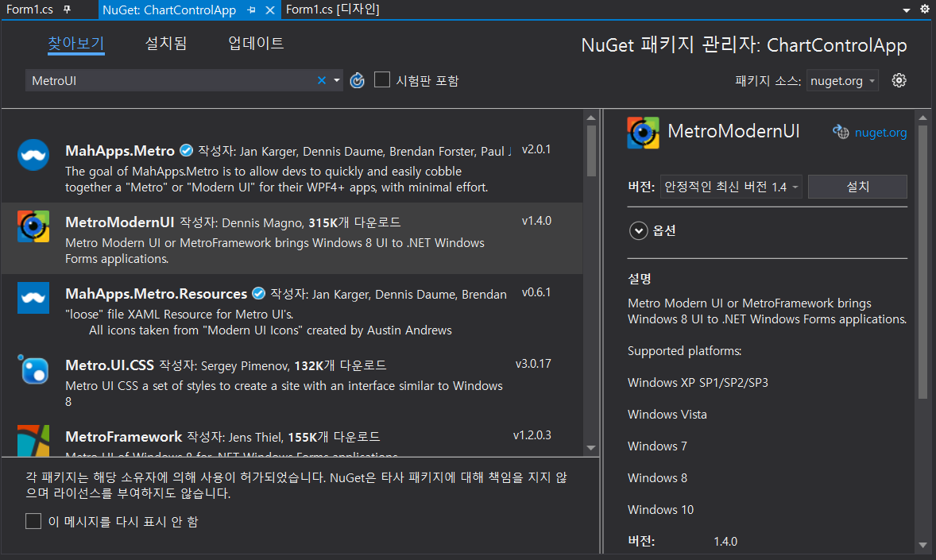Click the Install button for MetroModernUI
This screenshot has height=560, width=936.
point(858,186)
